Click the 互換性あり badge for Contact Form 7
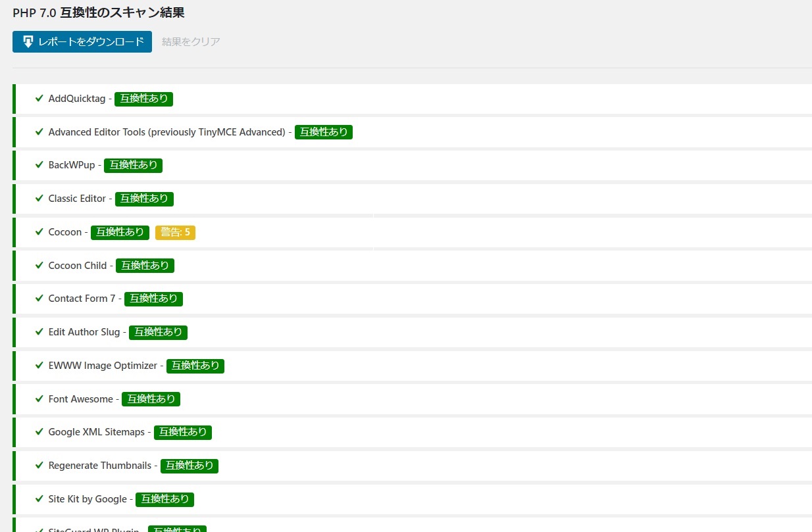 153,299
